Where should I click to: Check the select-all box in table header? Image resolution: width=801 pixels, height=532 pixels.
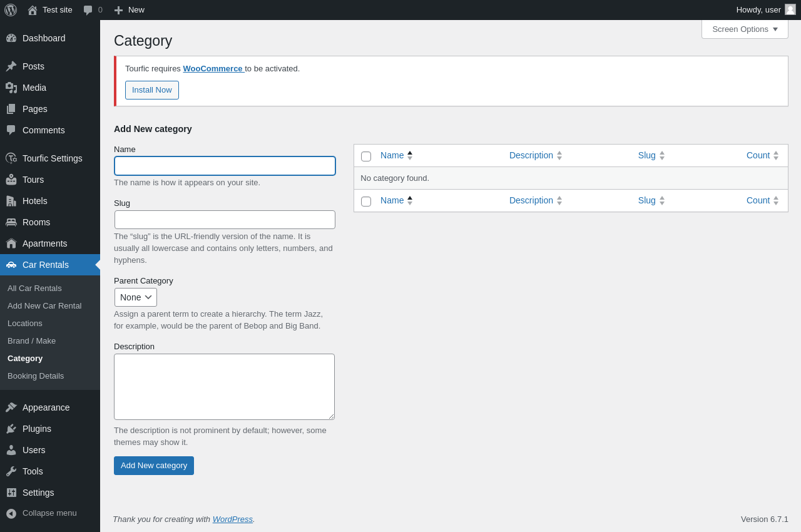[x=366, y=156]
